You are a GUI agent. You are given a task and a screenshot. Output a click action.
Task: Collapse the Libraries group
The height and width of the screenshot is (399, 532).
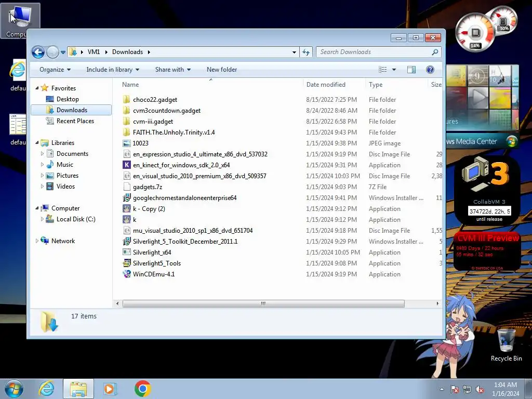pos(37,143)
